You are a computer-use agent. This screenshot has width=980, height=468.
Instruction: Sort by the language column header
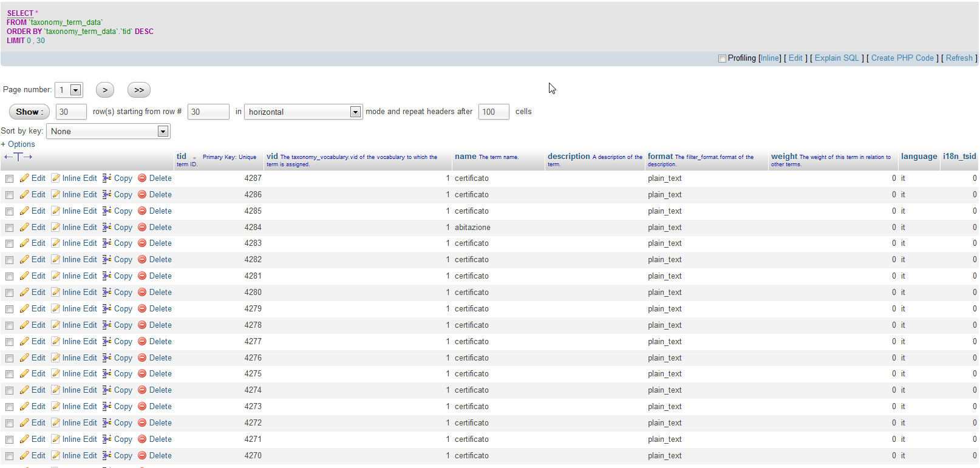coord(919,156)
